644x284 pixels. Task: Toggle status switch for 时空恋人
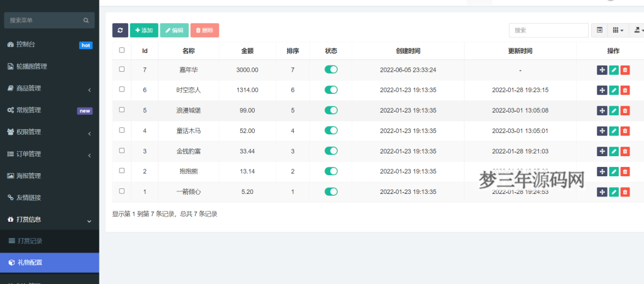(331, 89)
